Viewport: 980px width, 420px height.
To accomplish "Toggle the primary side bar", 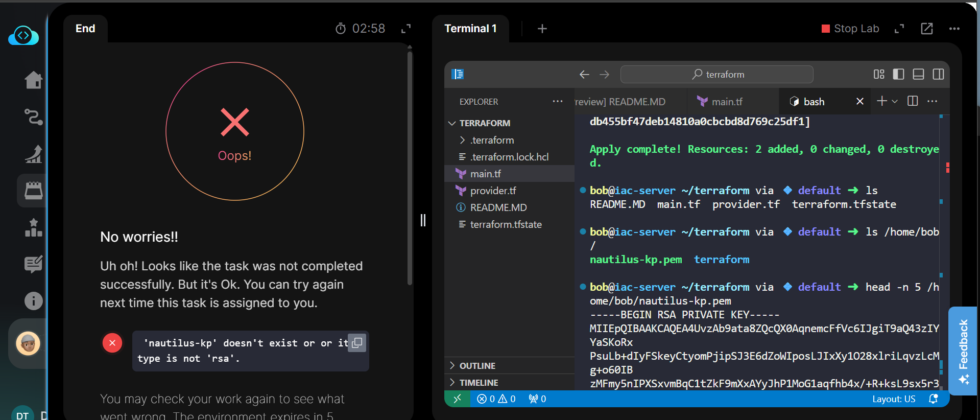I will 898,74.
